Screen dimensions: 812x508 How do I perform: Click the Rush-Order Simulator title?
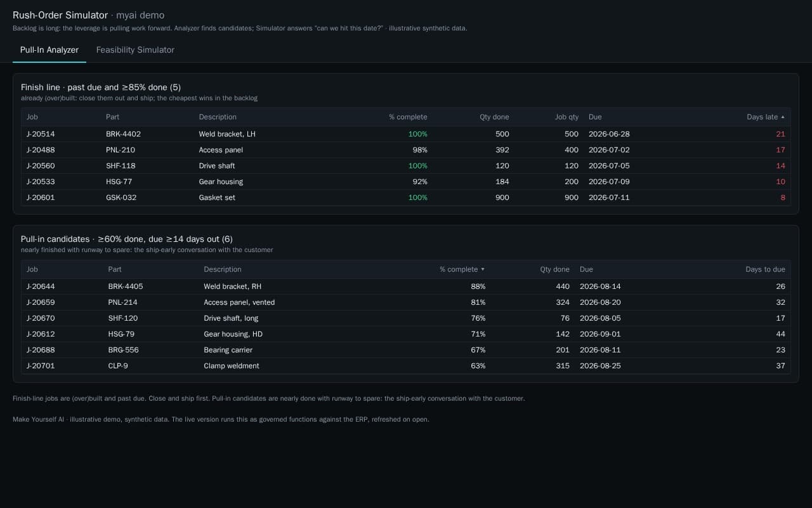pos(60,15)
